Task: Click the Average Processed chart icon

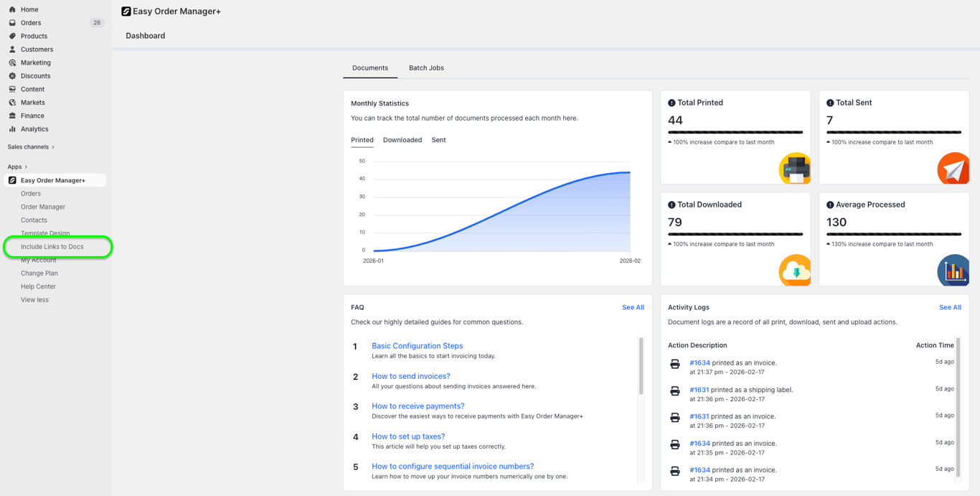Action: [x=953, y=271]
